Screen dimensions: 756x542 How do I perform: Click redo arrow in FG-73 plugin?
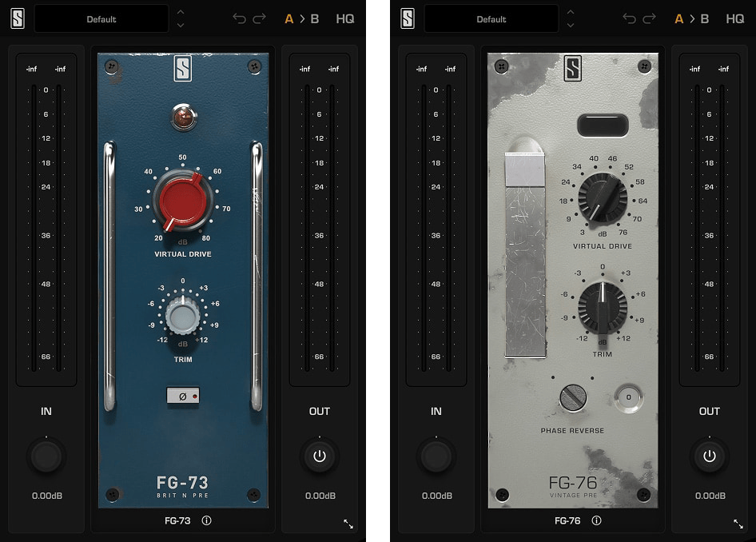tap(260, 18)
